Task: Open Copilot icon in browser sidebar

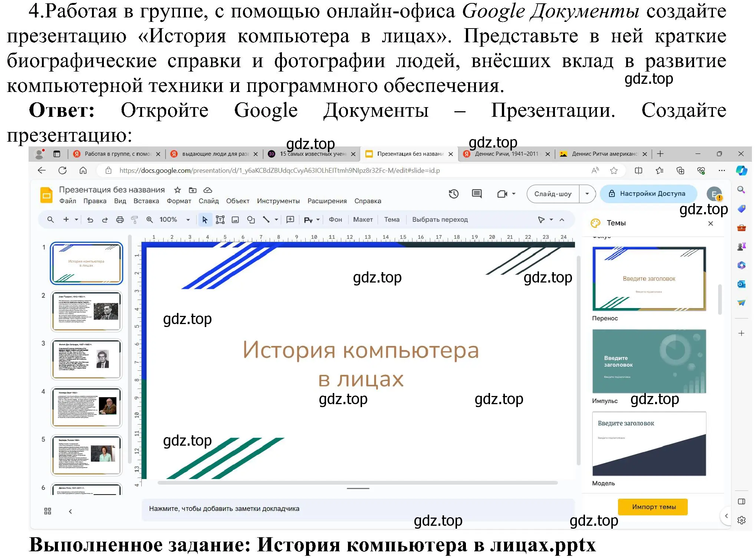Action: (x=742, y=171)
